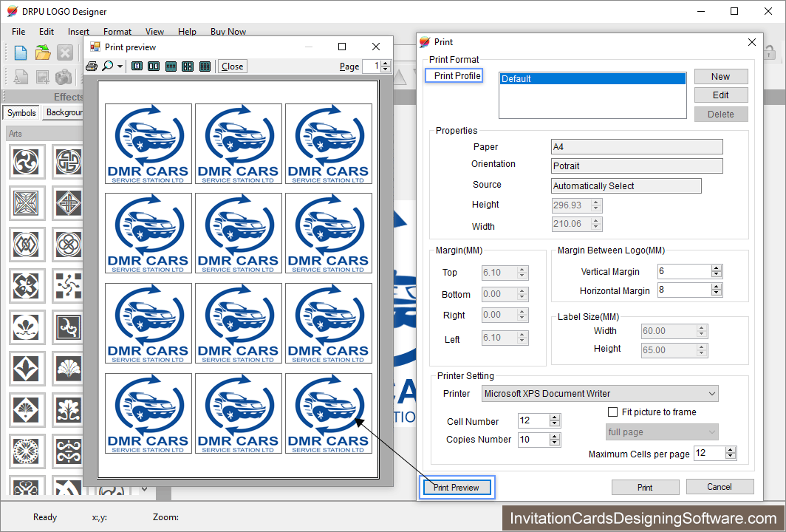Click the printer icon in Print preview toolbar
786x532 pixels.
tap(92, 66)
